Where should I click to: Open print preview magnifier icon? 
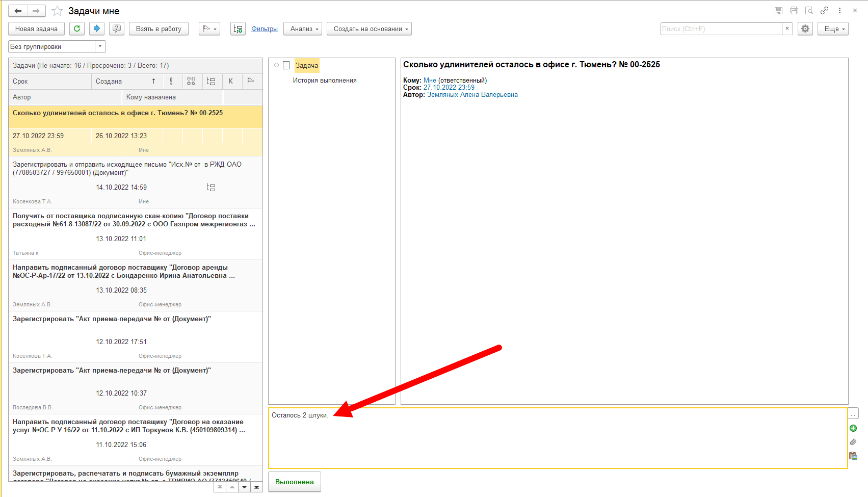(x=809, y=11)
